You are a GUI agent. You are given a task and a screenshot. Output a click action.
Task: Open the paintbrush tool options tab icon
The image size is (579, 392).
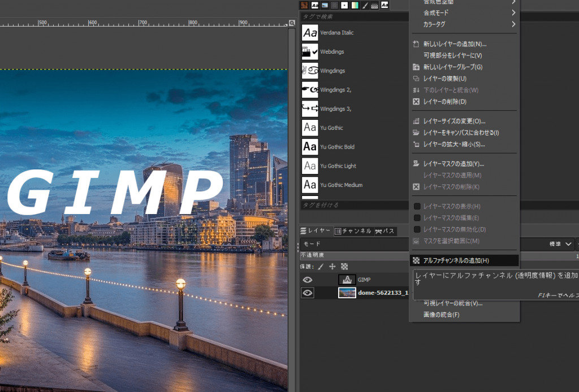365,5
